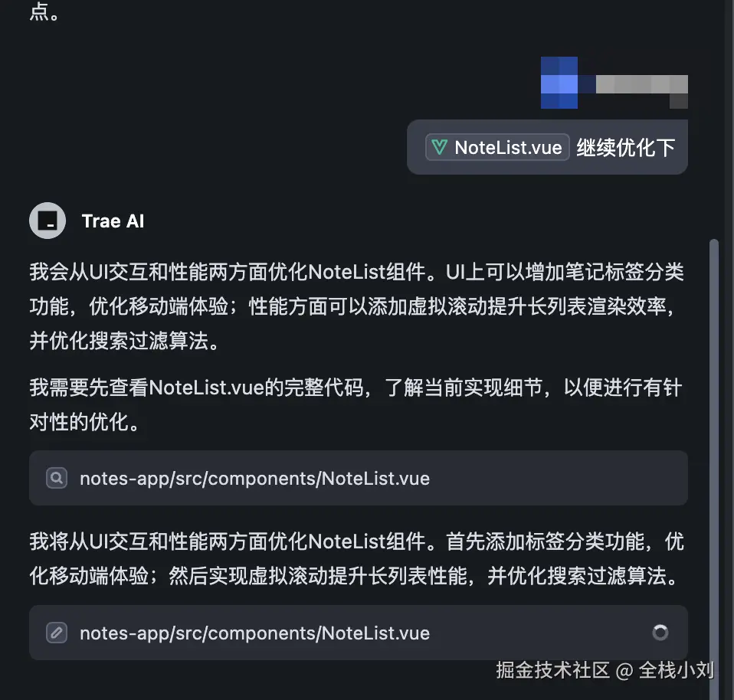Image resolution: width=734 pixels, height=700 pixels.
Task: Click the trailing 点。 text at top
Action: click(44, 11)
